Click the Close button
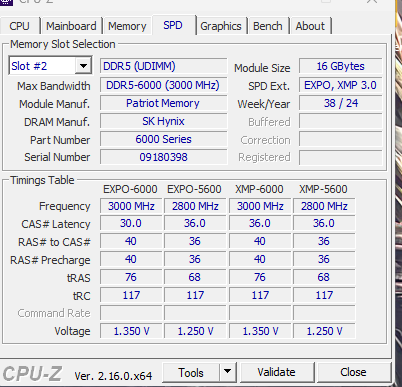Viewport: 402px width, 387px height. tap(353, 372)
